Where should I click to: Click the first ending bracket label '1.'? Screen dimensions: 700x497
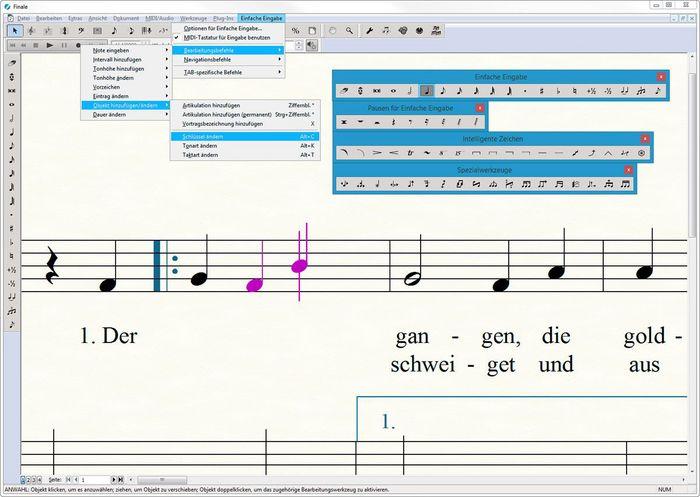click(388, 422)
